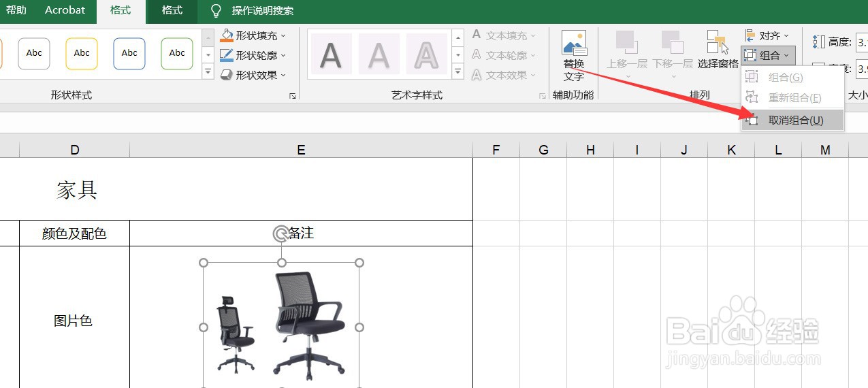
Task: Open the 选择窗格 selection pane
Action: 718,50
